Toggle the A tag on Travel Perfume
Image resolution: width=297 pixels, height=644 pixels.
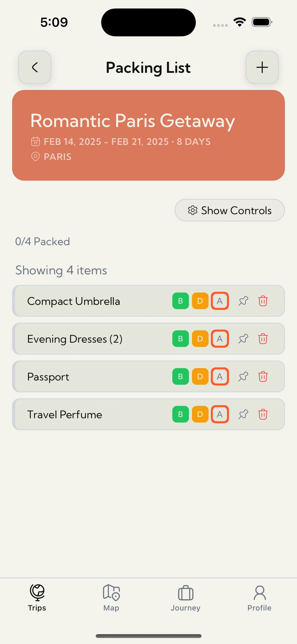(x=220, y=414)
